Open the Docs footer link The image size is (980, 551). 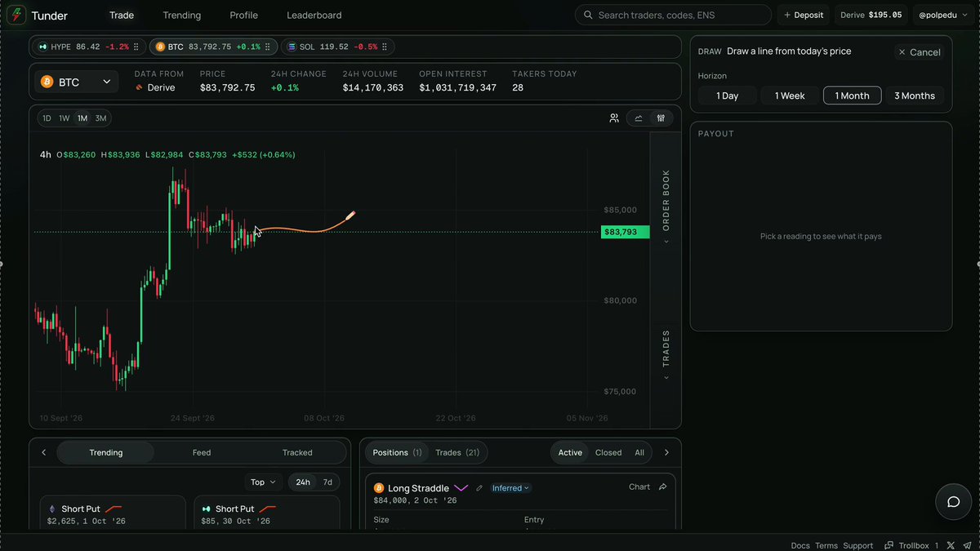[800, 545]
